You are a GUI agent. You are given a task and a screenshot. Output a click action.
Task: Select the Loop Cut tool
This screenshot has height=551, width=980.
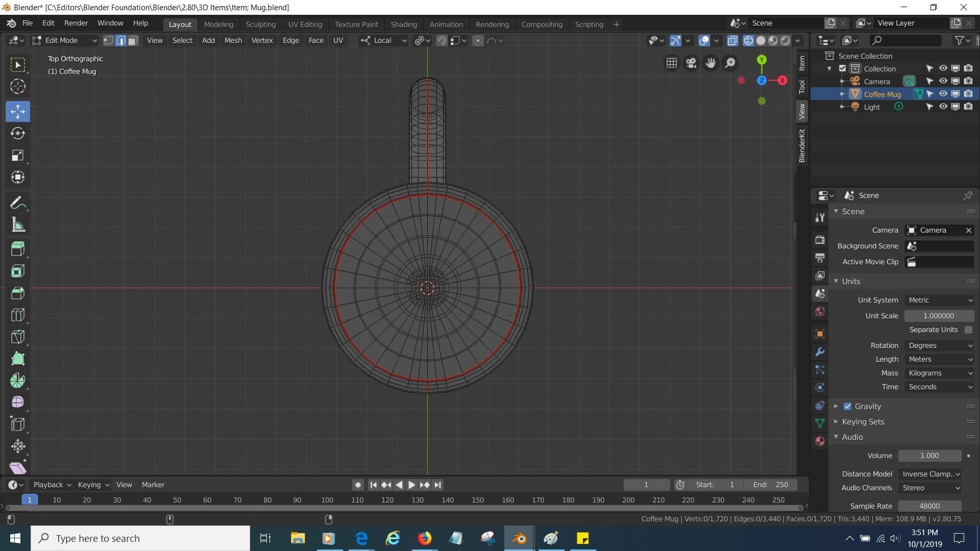18,315
